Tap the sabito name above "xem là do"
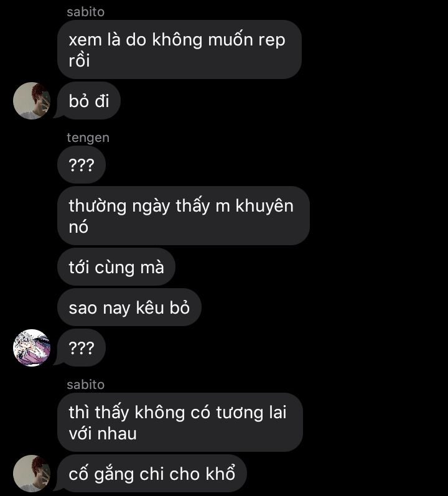Screen dimensions: 448x496 (x=85, y=12)
